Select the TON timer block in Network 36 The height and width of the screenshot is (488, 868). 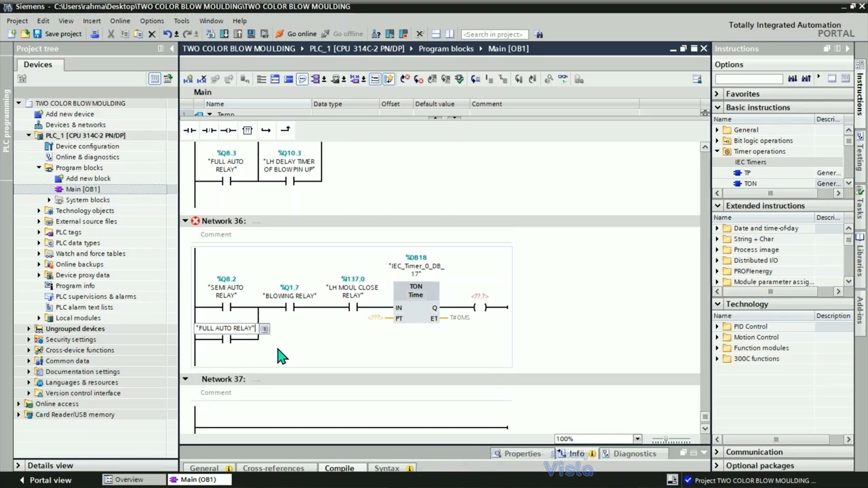point(416,302)
